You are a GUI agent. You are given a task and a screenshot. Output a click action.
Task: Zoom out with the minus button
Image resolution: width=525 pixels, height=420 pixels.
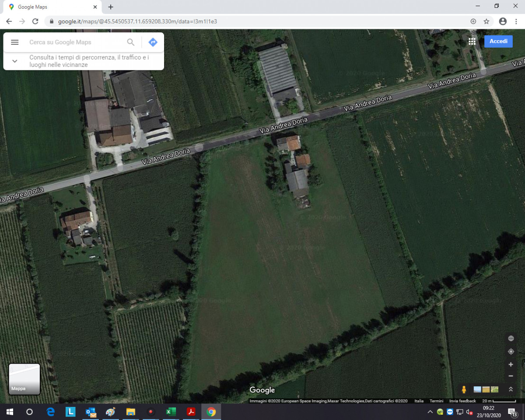[x=511, y=376]
